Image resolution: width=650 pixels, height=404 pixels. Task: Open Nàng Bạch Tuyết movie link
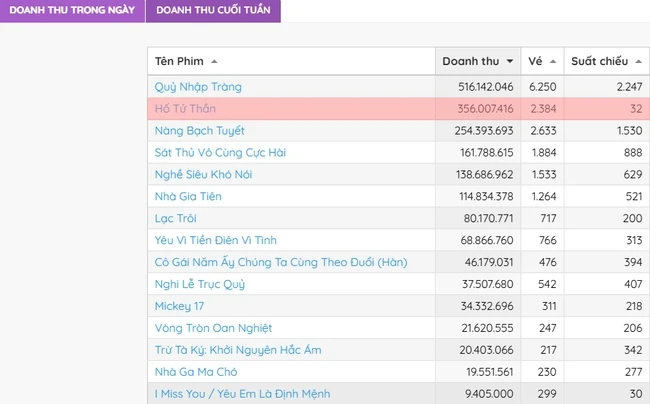pos(199,131)
